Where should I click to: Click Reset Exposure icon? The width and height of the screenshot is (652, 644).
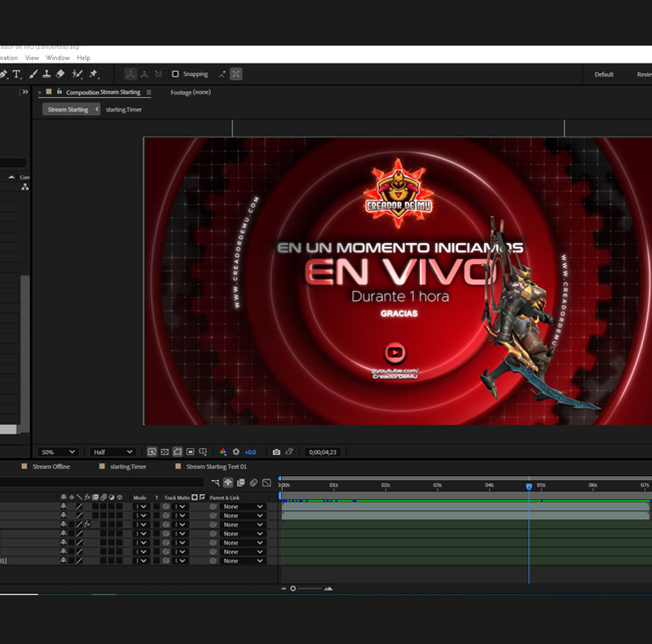click(x=236, y=452)
